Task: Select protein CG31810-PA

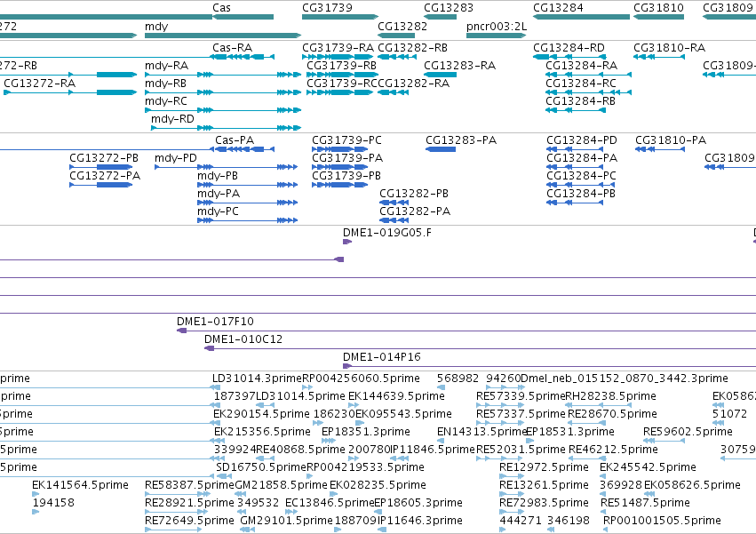Action: (671, 140)
